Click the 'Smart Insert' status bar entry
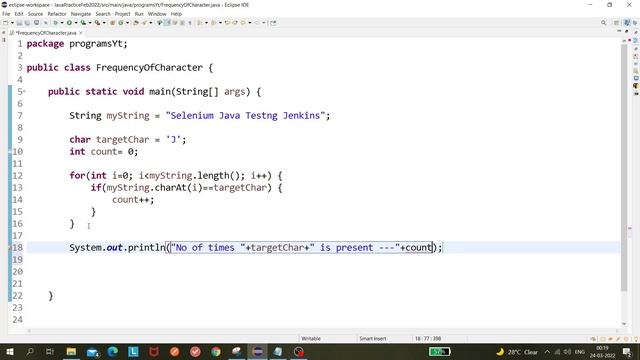Viewport: 640px width, 360px height. tap(373, 338)
